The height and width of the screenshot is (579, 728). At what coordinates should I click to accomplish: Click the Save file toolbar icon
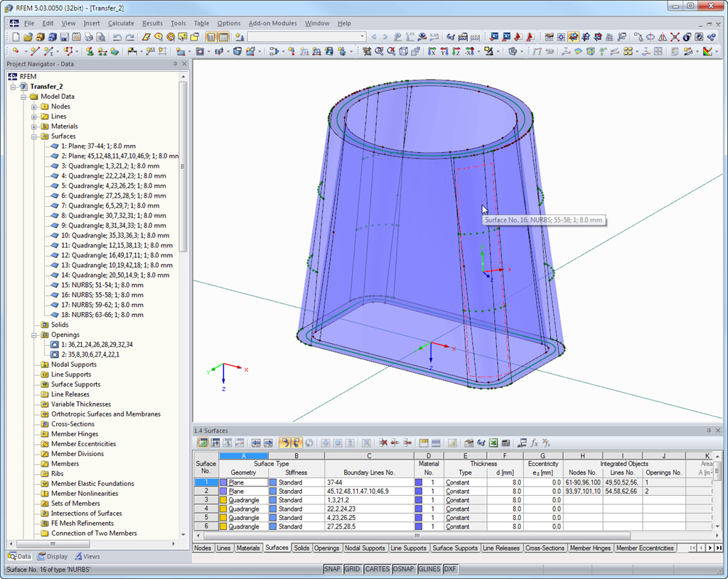point(64,37)
